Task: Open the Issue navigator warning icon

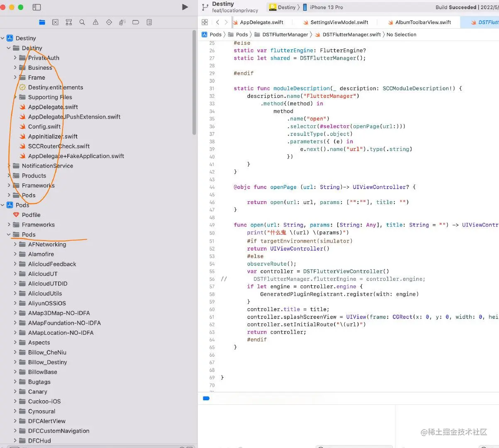Action: pos(96,22)
